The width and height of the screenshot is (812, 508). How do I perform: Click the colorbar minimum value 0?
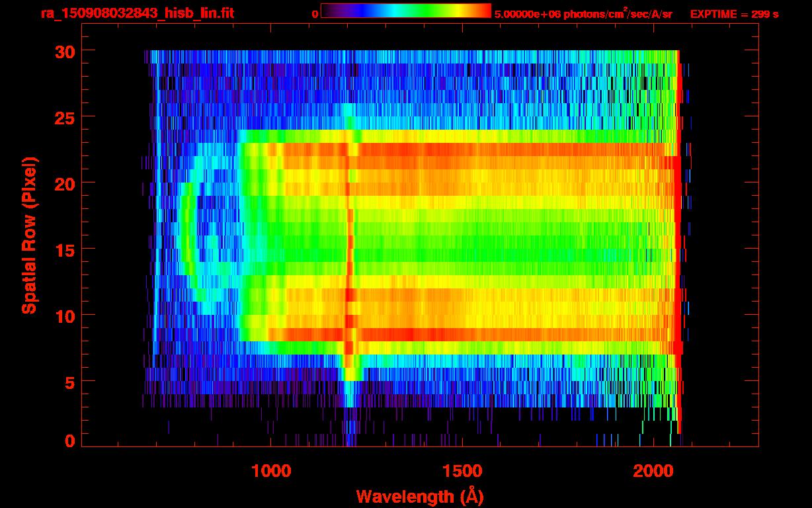pos(315,14)
